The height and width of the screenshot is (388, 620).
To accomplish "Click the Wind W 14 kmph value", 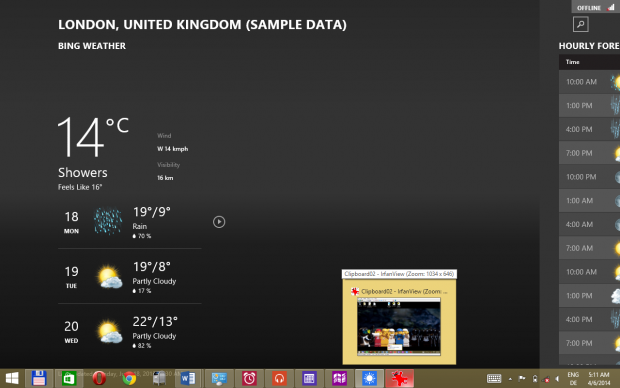I will pos(172,149).
